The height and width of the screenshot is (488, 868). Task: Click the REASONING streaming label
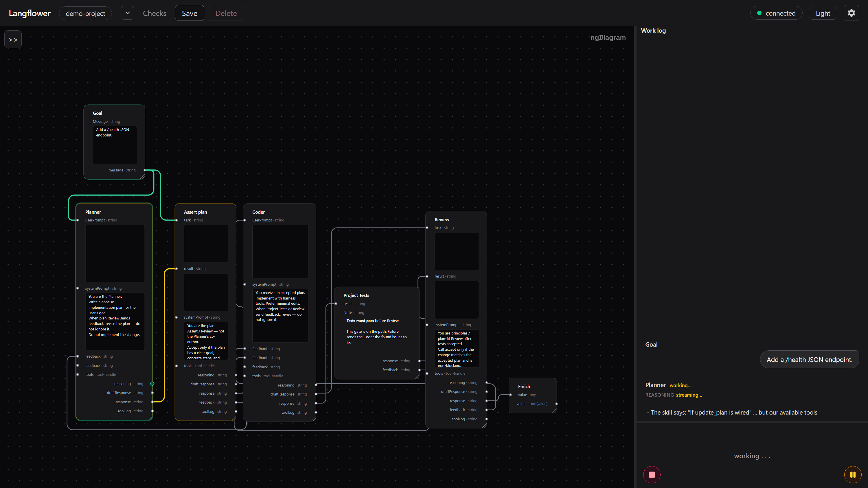click(674, 395)
